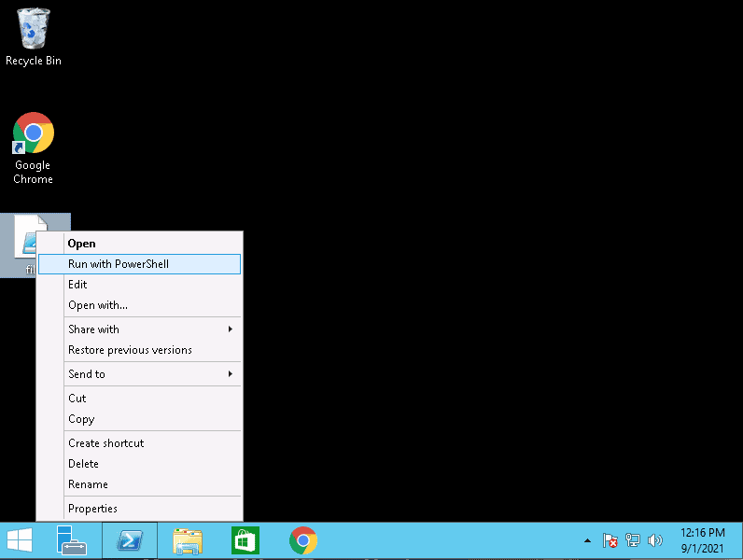This screenshot has width=743, height=560.
Task: Open File Explorer from the taskbar
Action: click(188, 540)
